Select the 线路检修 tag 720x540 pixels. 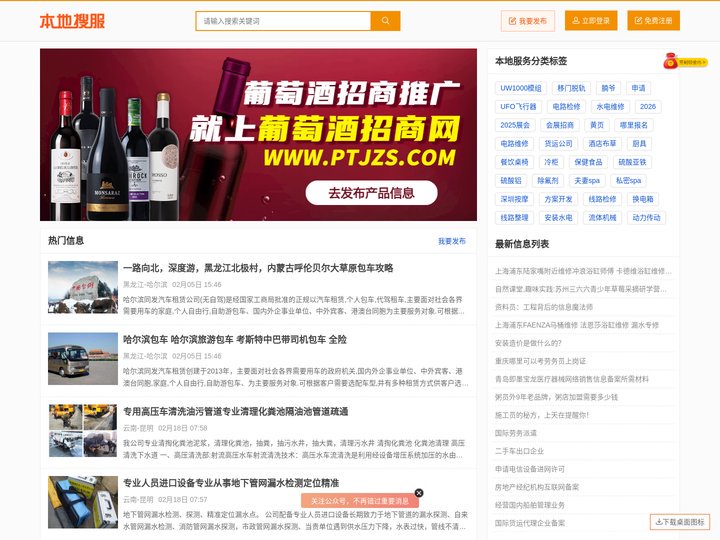[x=602, y=199]
